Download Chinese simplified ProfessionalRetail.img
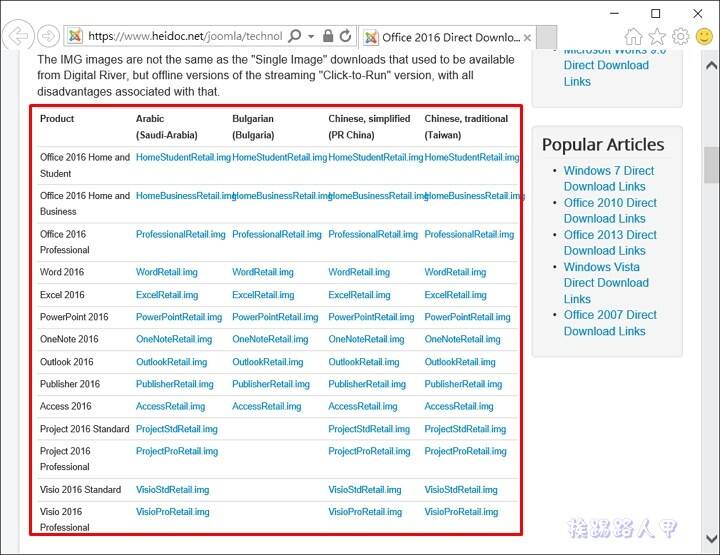720x555 pixels. tap(373, 234)
